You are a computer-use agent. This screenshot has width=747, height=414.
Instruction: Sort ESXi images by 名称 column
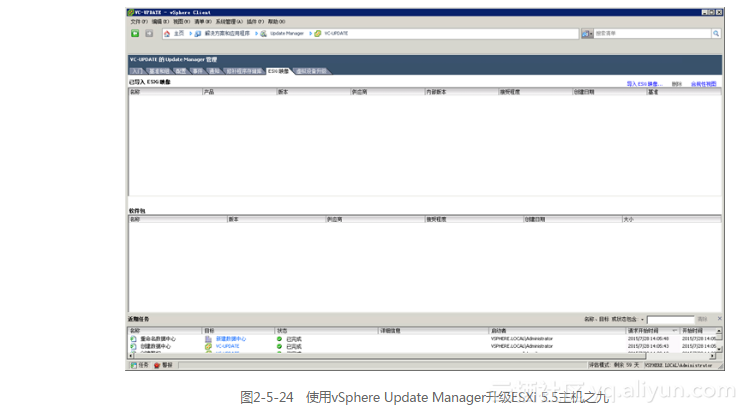tap(165, 92)
